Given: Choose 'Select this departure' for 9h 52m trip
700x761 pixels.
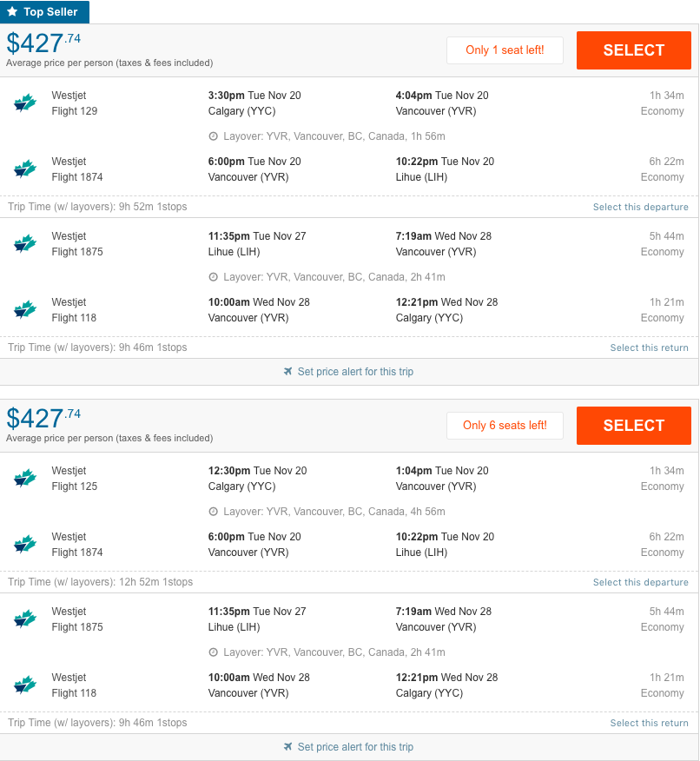Looking at the screenshot, I should [640, 207].
